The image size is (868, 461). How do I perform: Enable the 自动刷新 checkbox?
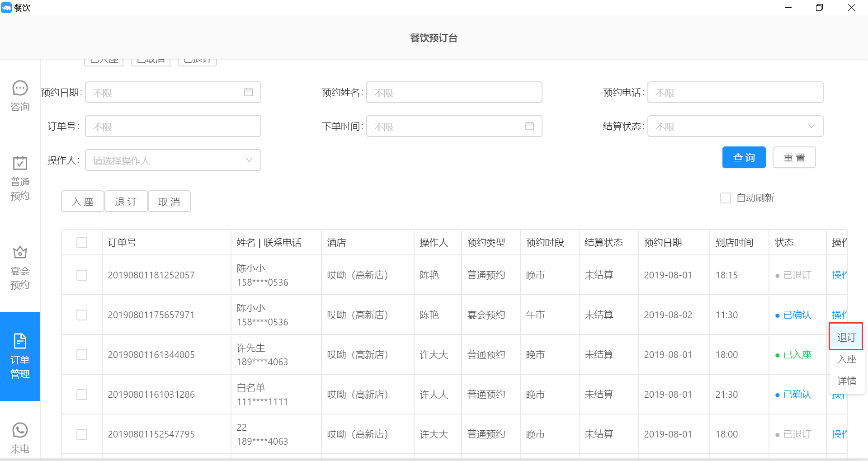click(725, 198)
